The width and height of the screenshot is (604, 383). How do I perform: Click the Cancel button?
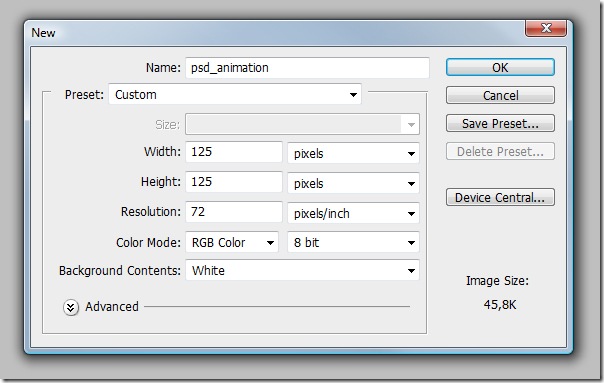click(x=500, y=95)
